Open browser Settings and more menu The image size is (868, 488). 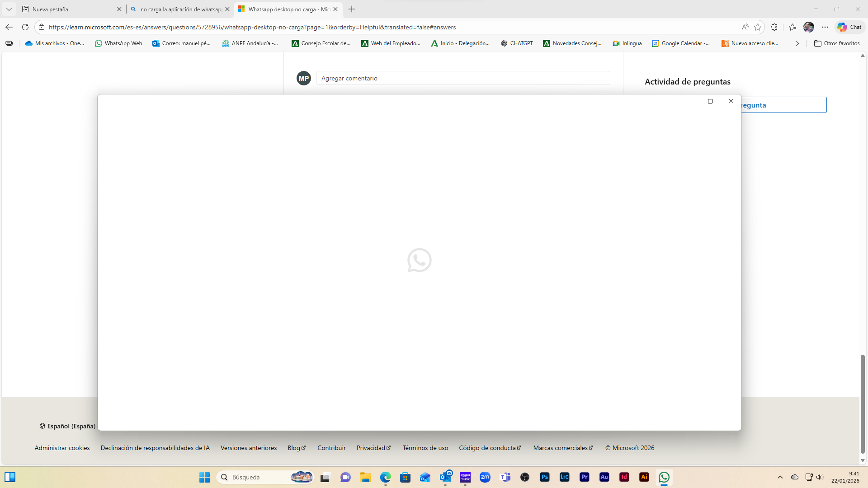(x=825, y=27)
